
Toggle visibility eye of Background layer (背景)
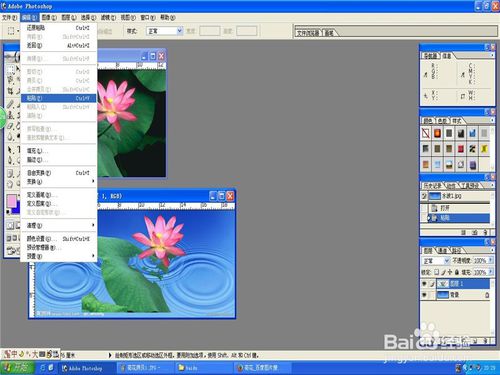click(x=424, y=295)
